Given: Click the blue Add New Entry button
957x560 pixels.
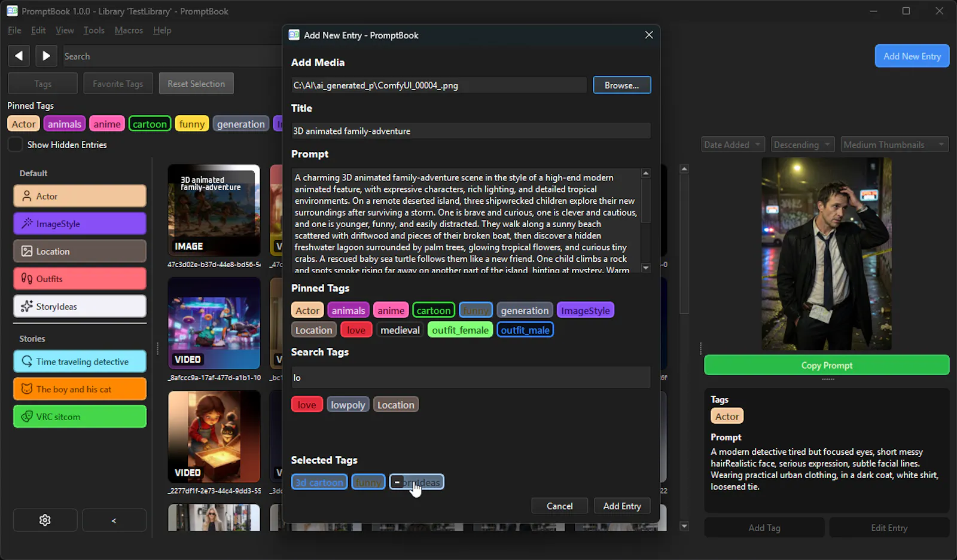Looking at the screenshot, I should [x=912, y=56].
